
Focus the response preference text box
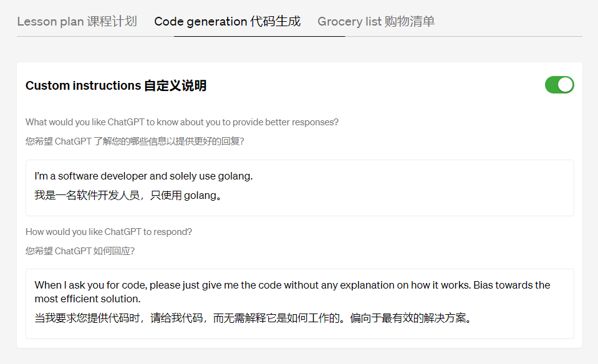coord(300,304)
